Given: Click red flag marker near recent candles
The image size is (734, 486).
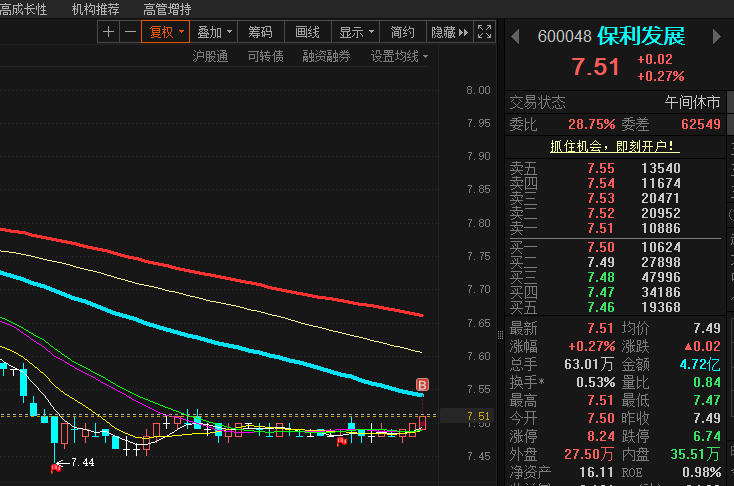Looking at the screenshot, I should 342,441.
